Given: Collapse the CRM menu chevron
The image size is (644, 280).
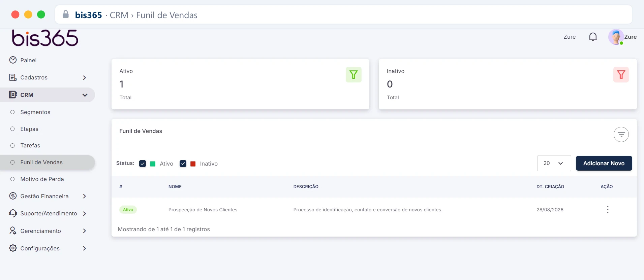Looking at the screenshot, I should [85, 95].
